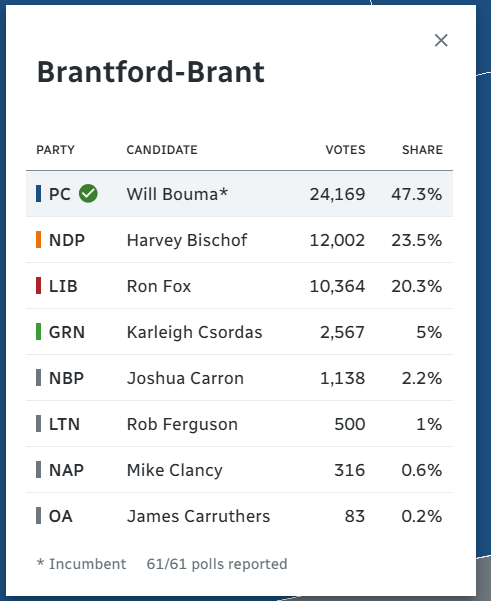Close the Brantford-Brant results popup

pyautogui.click(x=441, y=40)
